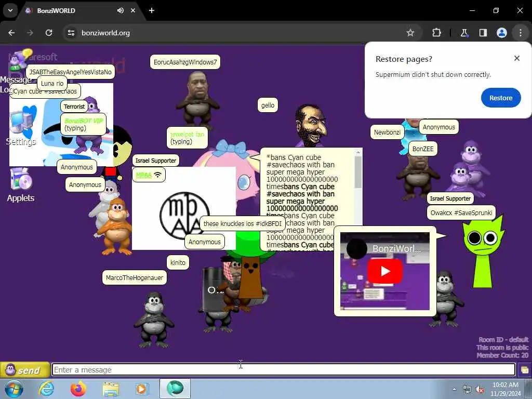532x399 pixels.
Task: Click the EorucAsahzgWindows7 name tag
Action: [x=185, y=62]
